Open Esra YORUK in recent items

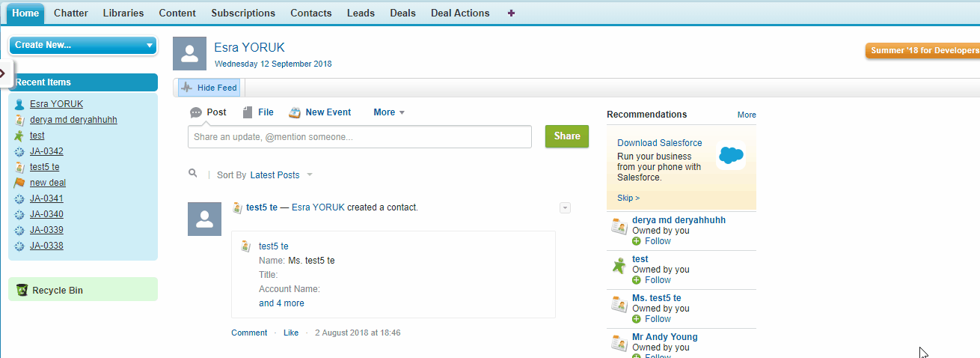click(57, 104)
